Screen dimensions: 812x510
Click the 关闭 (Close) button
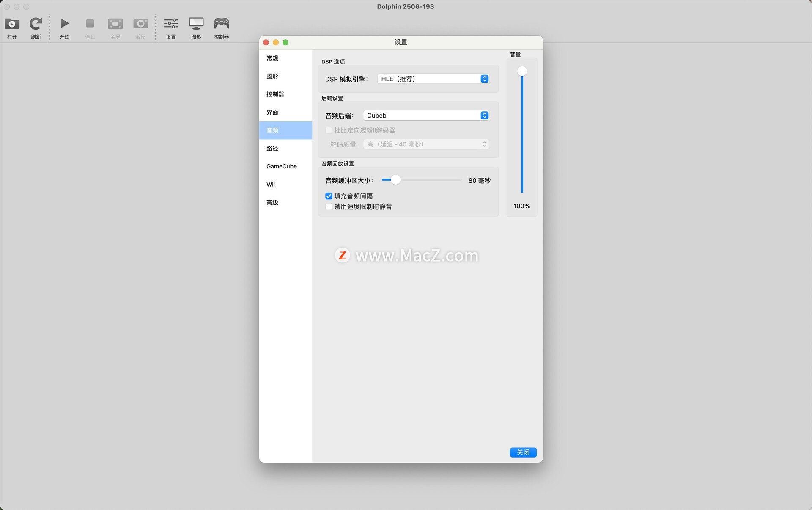pos(523,452)
